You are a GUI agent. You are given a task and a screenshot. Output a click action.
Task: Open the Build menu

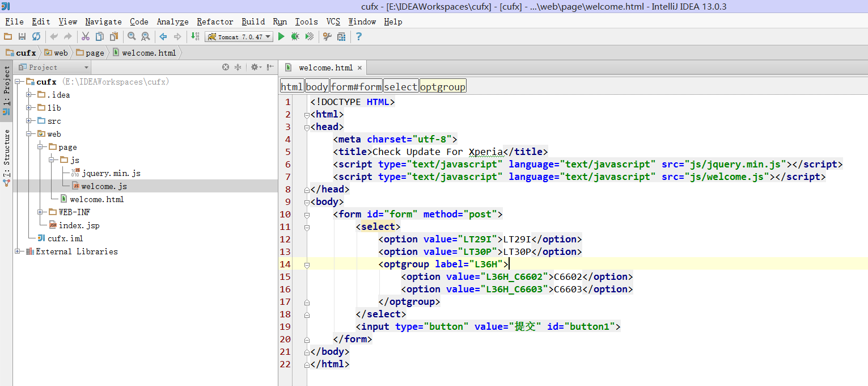click(x=253, y=22)
